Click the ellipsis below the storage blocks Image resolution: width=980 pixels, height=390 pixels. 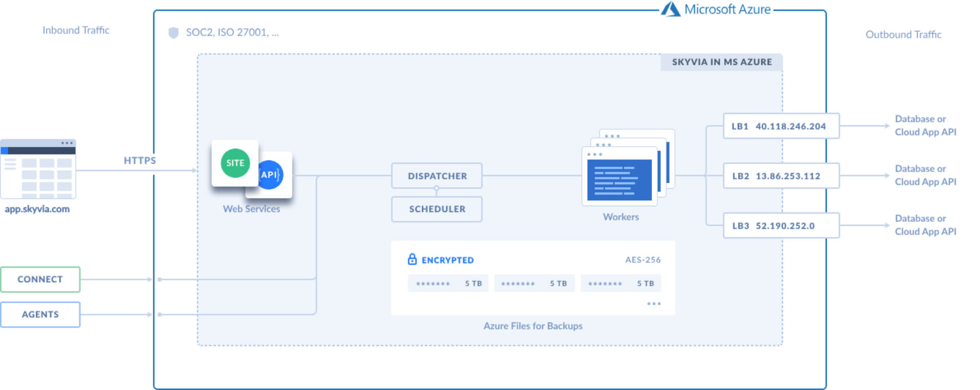point(654,304)
